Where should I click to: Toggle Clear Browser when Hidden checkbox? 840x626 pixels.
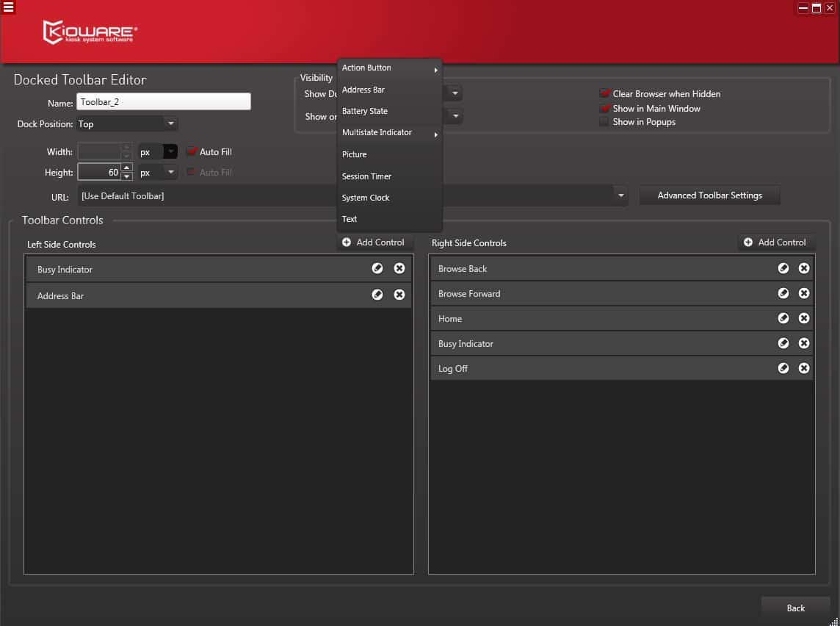605,94
